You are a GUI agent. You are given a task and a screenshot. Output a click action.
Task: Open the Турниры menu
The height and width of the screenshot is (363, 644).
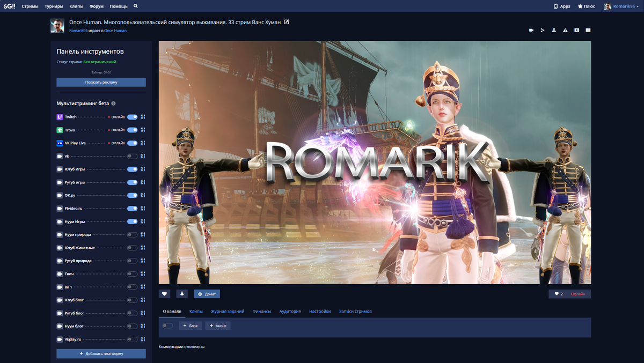(x=54, y=6)
